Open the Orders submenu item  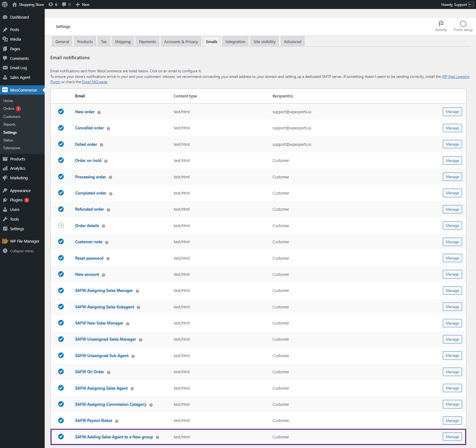pos(9,109)
